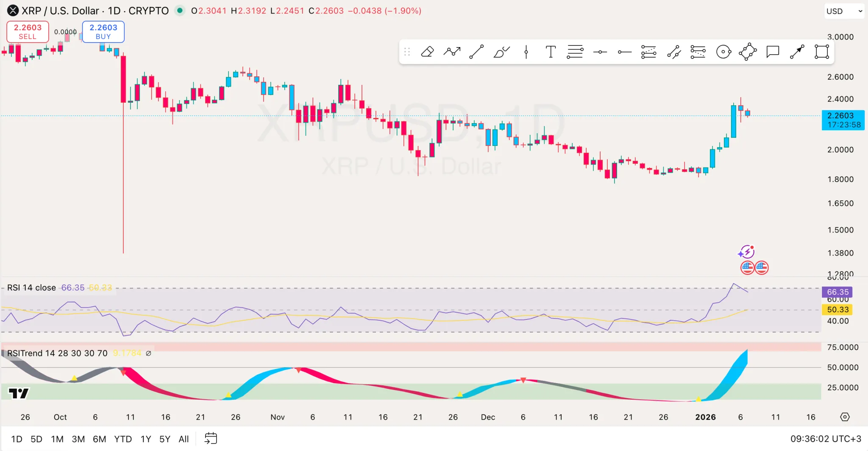The height and width of the screenshot is (451, 868).
Task: Select the Text annotation tool
Action: [550, 51]
